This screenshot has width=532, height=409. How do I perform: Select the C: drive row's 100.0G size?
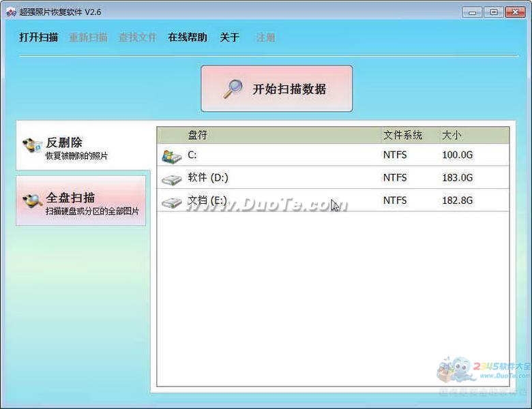(457, 155)
